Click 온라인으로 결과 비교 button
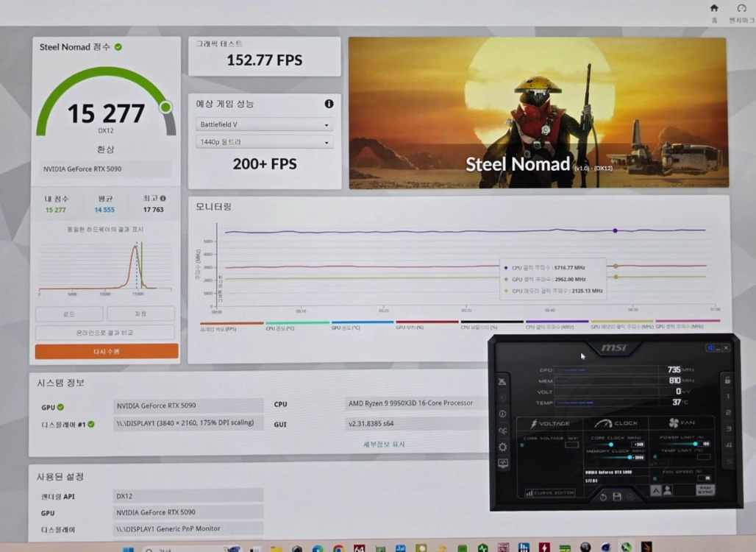The image size is (756, 552). (104, 333)
